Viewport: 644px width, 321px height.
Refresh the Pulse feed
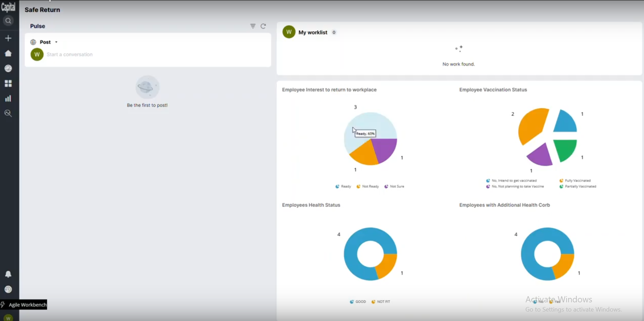[x=263, y=26]
